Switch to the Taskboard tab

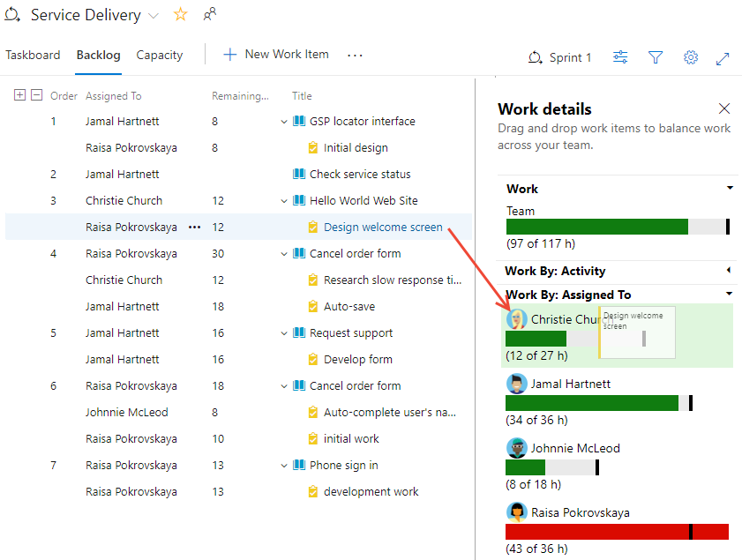(x=33, y=55)
